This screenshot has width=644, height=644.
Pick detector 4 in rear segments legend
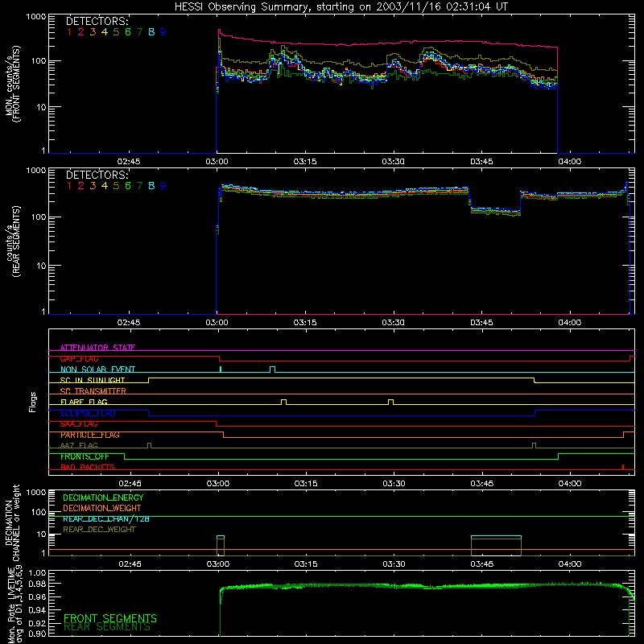pos(105,186)
